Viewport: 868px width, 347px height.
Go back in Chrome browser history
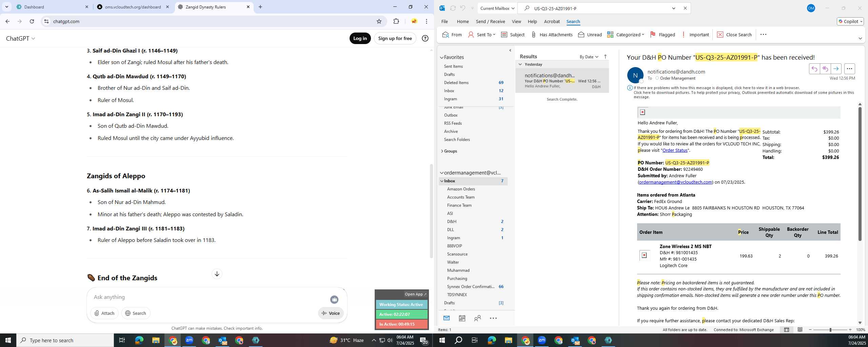click(x=7, y=21)
